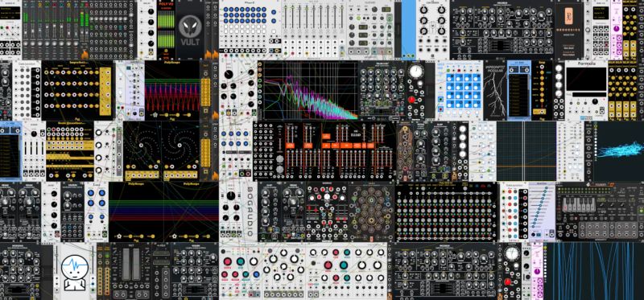Click the large black display of Formula module
This screenshot has height=300, width=644.
(x=586, y=79)
